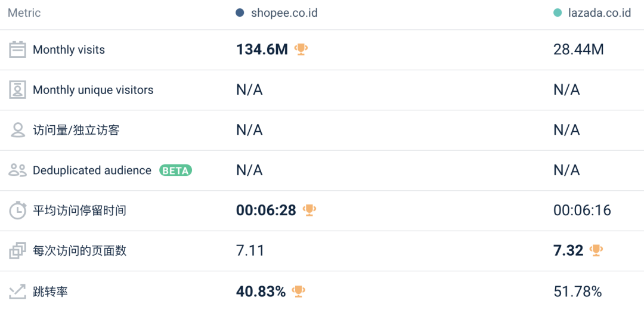
Task: Click the Deduplicated audience label
Action: 92,170
